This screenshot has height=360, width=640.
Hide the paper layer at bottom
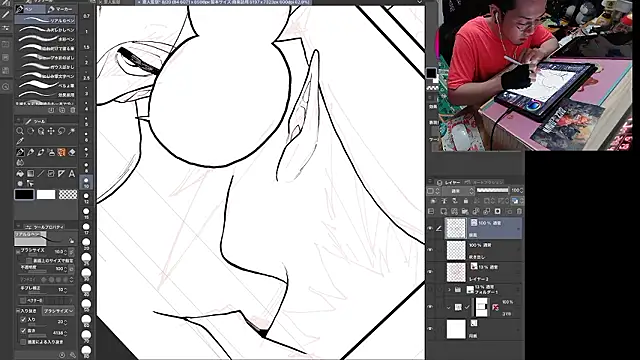[x=430, y=329]
